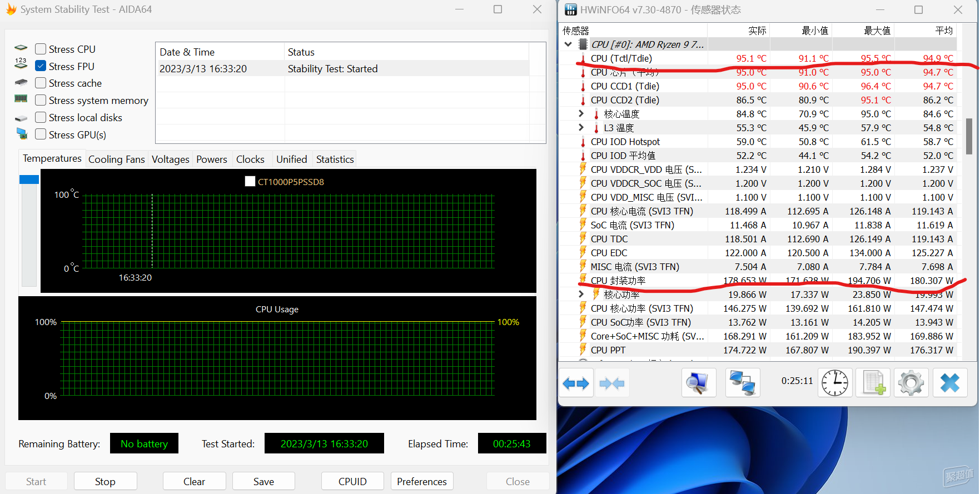
Task: Click the Clear button
Action: tap(194, 481)
